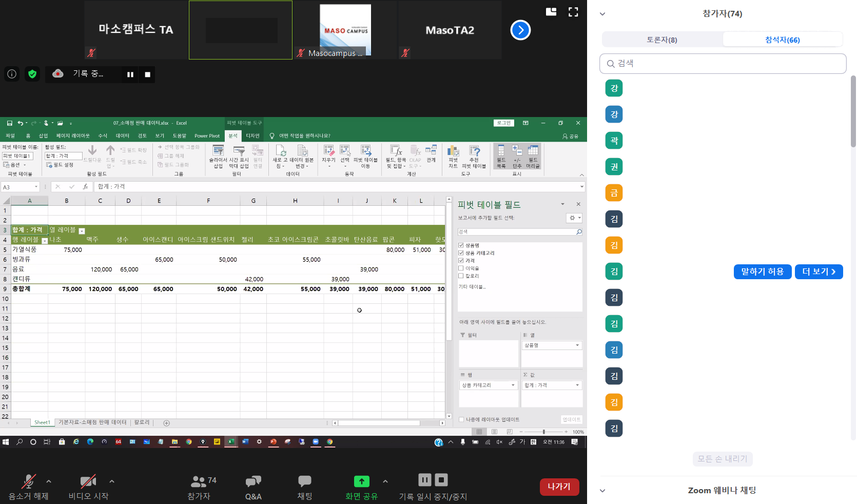Expand the 열 레이블 filter dropdown
The image size is (857, 504).
(x=82, y=231)
